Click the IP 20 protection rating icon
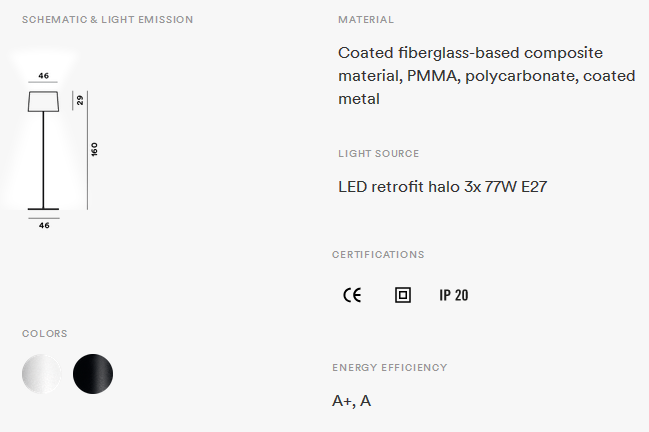This screenshot has width=649, height=432. 454,295
